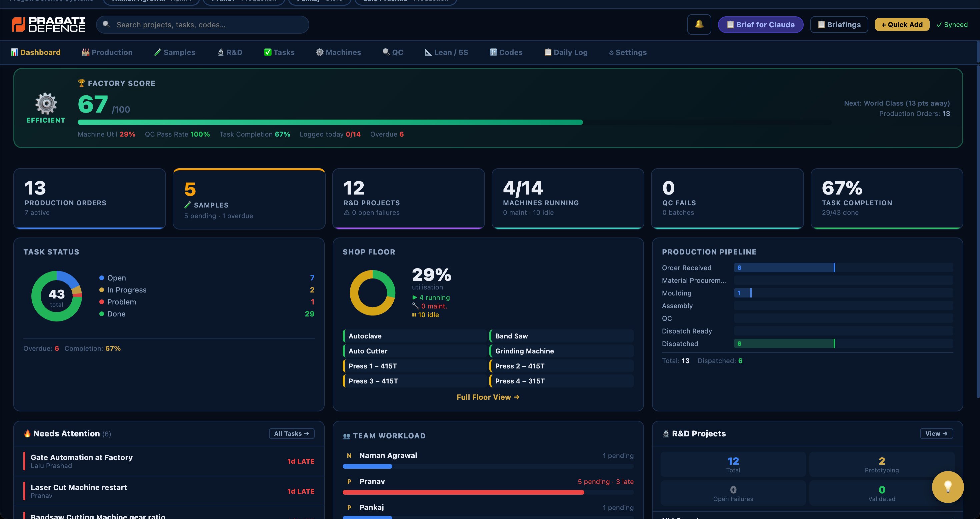
Task: Go to the QC tab
Action: click(393, 52)
